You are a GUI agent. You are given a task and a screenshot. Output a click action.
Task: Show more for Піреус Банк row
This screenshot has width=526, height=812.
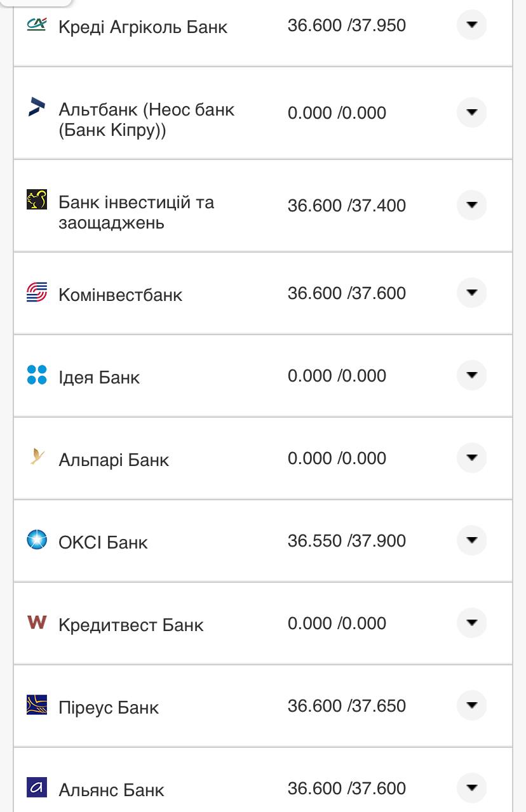point(471,705)
